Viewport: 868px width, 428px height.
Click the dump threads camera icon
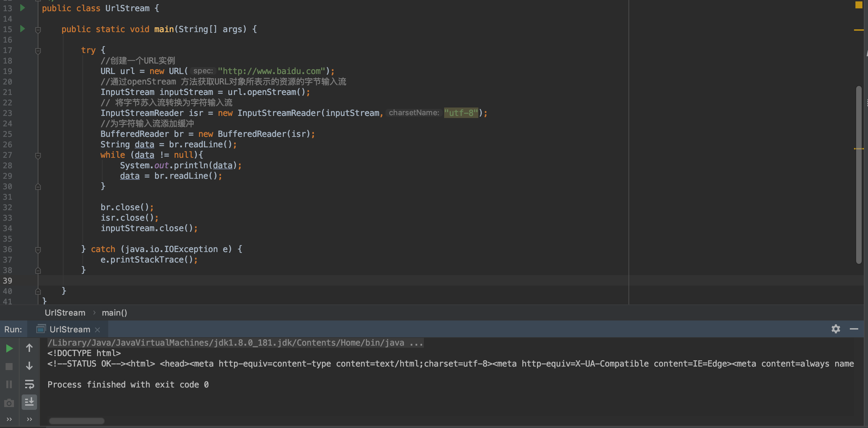(9, 403)
